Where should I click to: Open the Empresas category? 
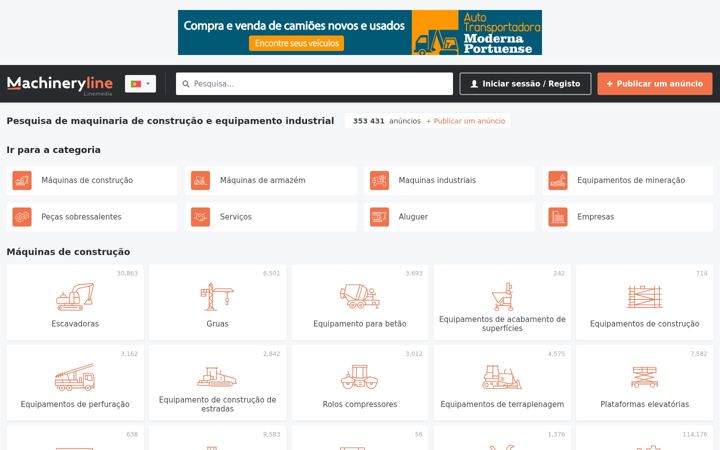coord(596,217)
